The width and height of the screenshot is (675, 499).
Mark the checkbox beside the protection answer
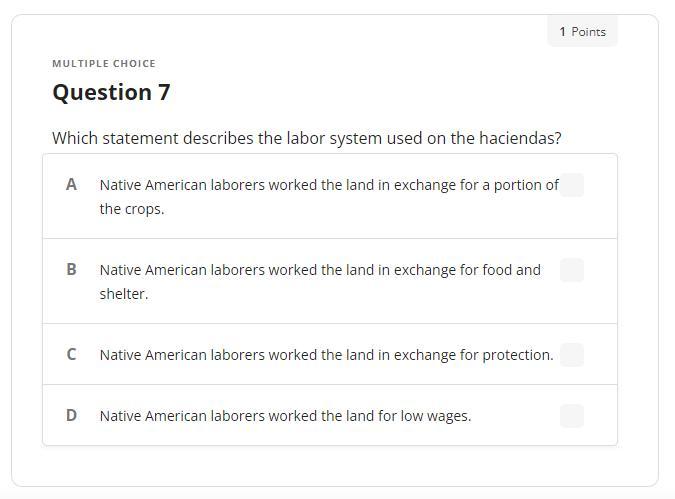(x=572, y=355)
